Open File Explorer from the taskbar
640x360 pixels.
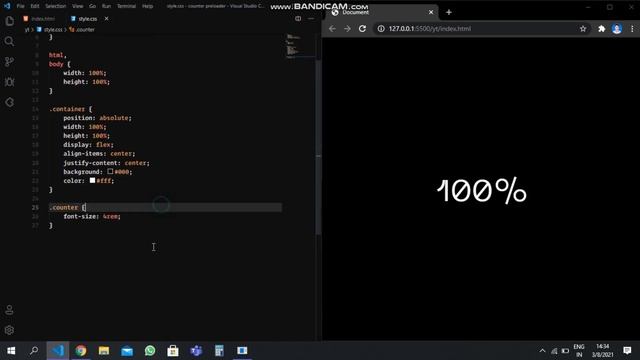pos(104,351)
